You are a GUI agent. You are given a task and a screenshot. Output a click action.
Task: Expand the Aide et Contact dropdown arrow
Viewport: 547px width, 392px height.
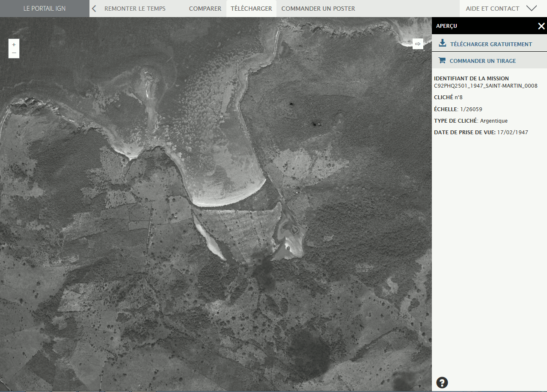tap(531, 9)
